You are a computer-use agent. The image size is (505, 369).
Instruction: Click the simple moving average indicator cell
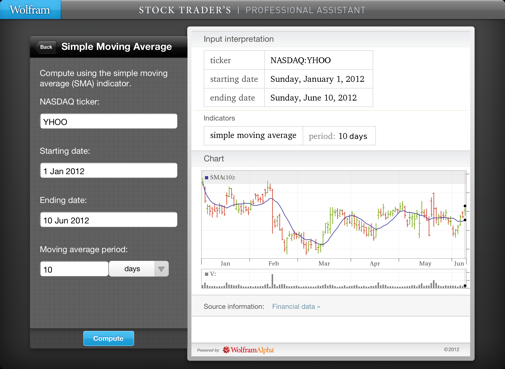pos(253,136)
